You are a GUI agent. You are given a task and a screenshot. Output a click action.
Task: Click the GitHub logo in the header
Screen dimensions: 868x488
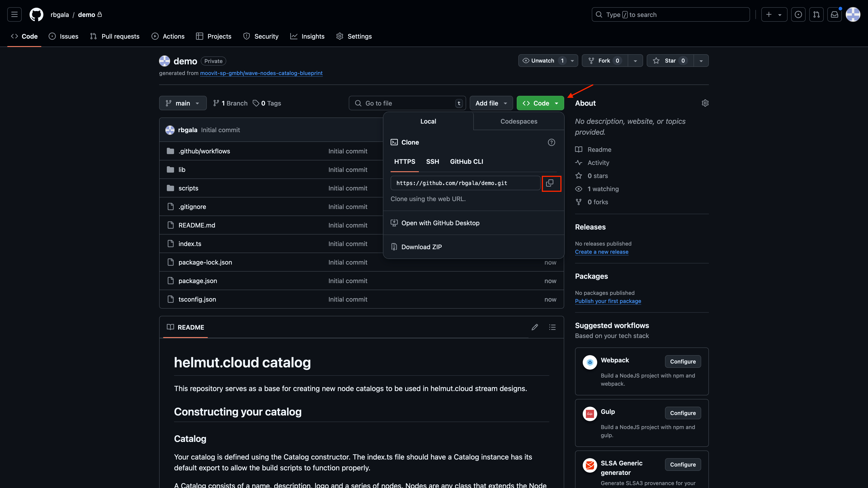click(36, 14)
